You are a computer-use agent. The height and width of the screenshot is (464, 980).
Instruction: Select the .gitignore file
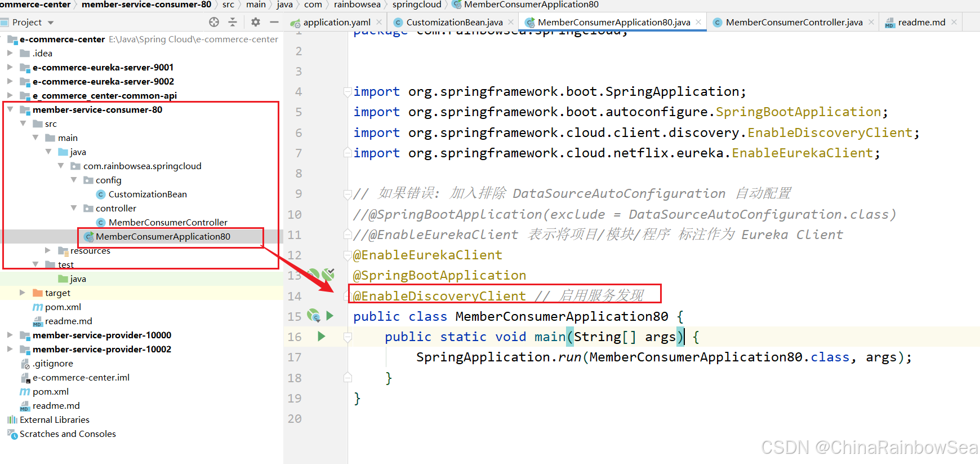pyautogui.click(x=52, y=363)
